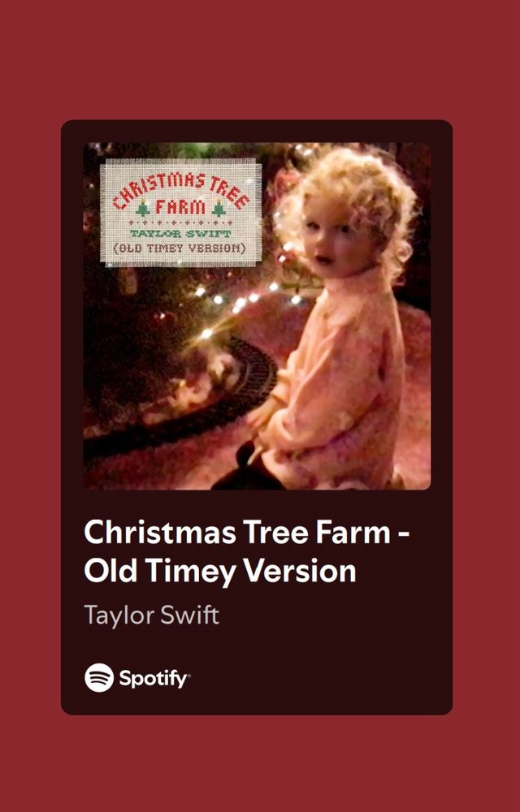Screen dimensions: 520x812
Task: Open the Taylor Swift artist name
Action: (x=151, y=615)
